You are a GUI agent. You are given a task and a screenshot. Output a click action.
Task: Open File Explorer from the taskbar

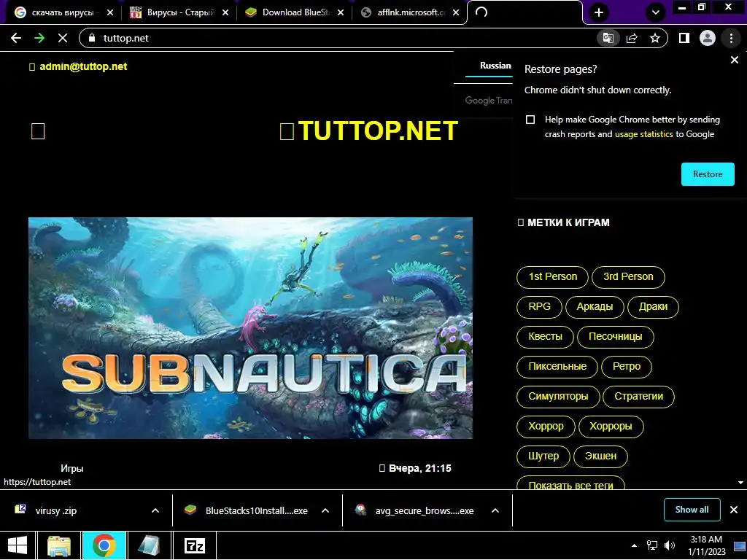pos(60,545)
